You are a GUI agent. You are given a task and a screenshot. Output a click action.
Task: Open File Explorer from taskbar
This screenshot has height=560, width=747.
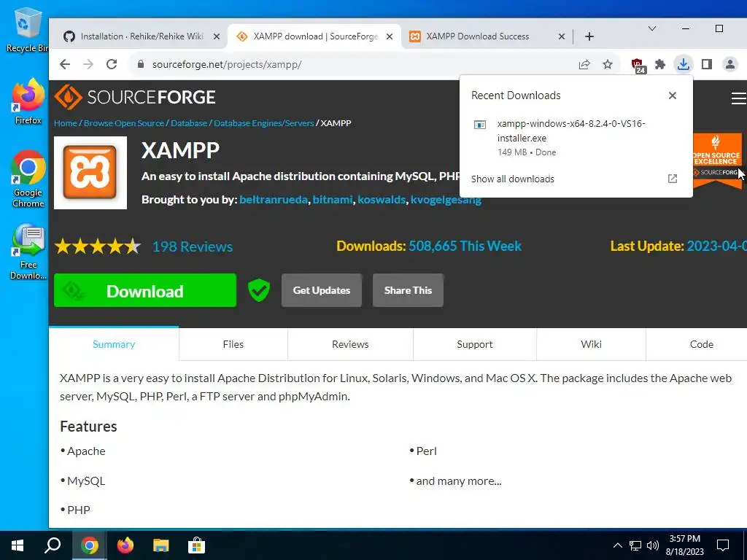pyautogui.click(x=161, y=545)
